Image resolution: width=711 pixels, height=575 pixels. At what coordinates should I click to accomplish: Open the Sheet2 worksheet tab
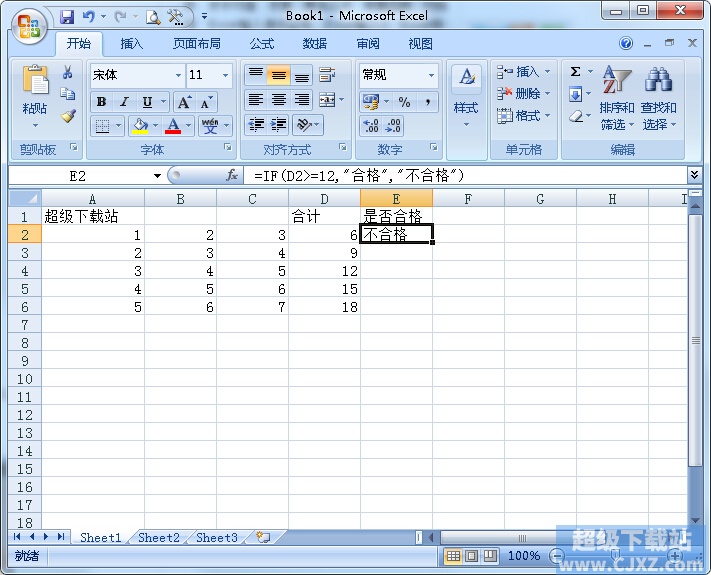tap(159, 538)
